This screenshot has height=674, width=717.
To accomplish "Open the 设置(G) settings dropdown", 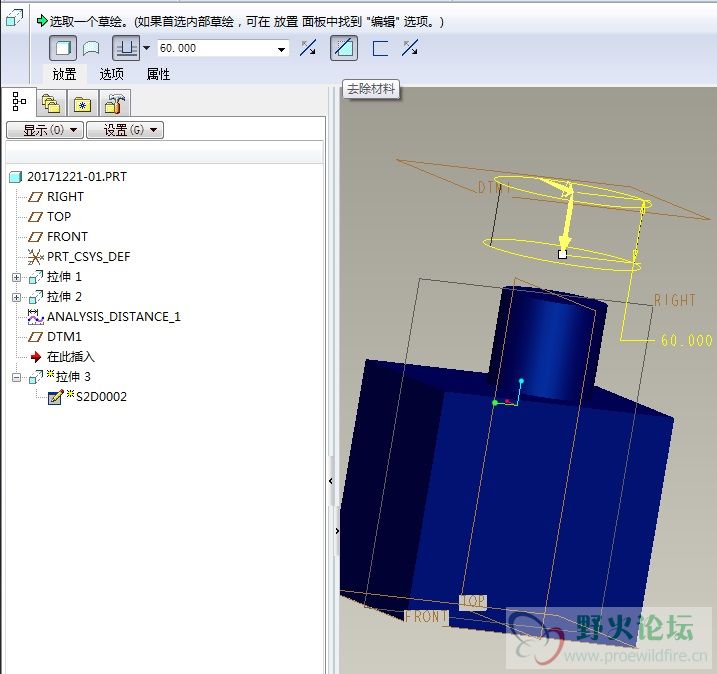I will (125, 130).
